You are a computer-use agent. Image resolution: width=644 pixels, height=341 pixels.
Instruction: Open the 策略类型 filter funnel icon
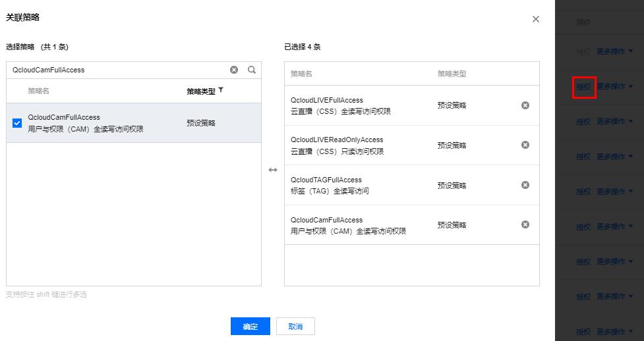click(x=221, y=90)
